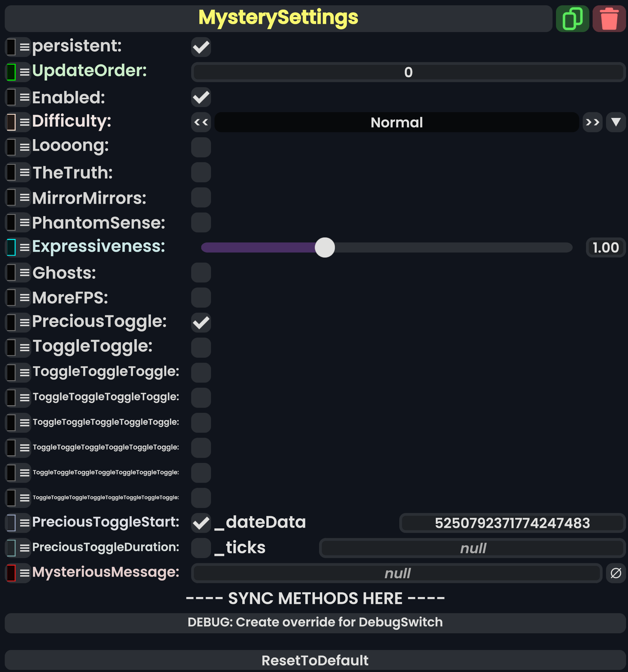Image resolution: width=628 pixels, height=672 pixels.
Task: Click the UpdateOrder value input field
Action: [408, 72]
